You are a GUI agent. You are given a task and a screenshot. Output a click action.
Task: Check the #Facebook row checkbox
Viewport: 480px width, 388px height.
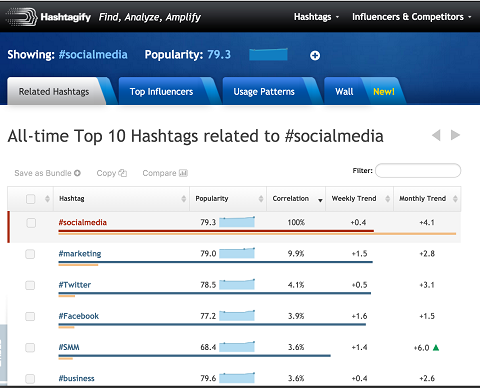[x=30, y=316]
